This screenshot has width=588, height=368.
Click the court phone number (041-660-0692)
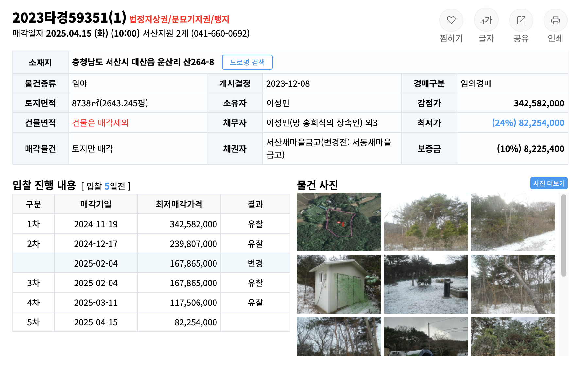tap(220, 34)
